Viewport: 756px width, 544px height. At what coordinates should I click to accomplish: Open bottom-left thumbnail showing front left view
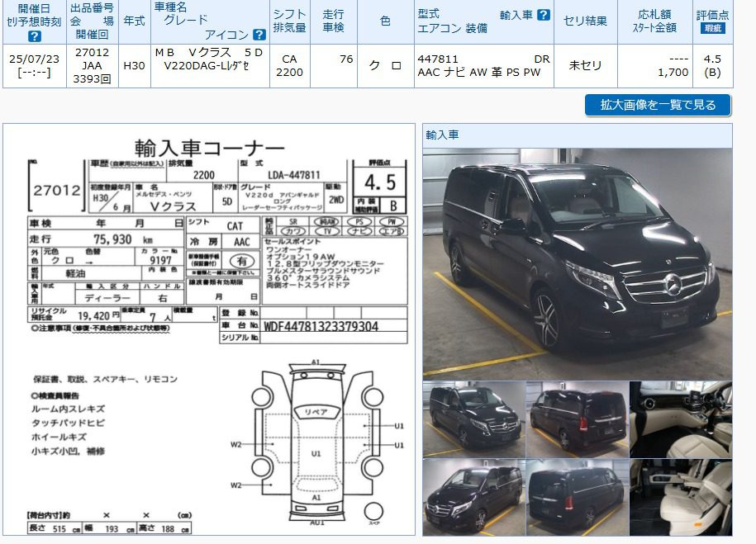coord(474,497)
